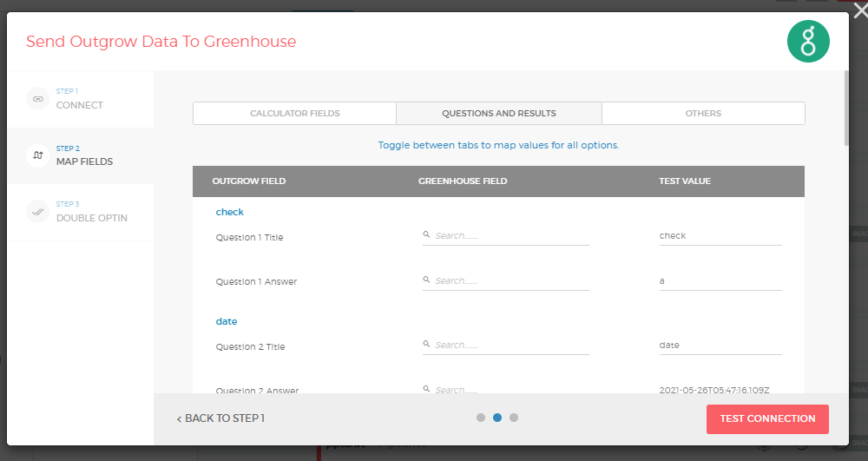Open Greenhouse field search for Question 2 Answer
The height and width of the screenshot is (461, 868).
click(505, 389)
